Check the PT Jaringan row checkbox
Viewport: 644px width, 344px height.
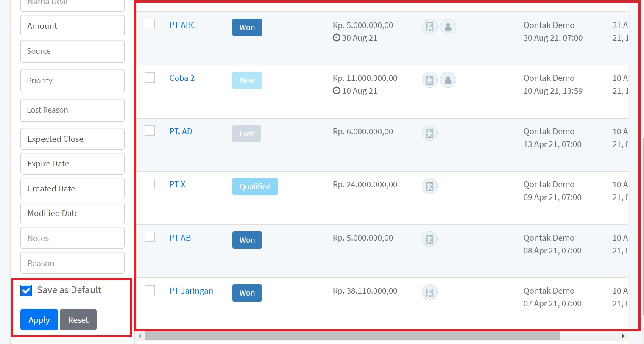point(150,290)
